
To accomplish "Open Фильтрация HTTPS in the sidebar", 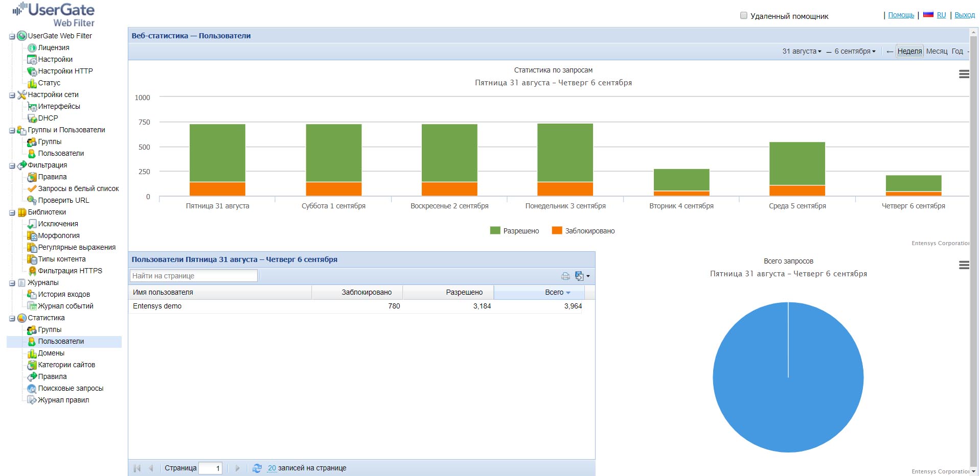I will (x=70, y=271).
